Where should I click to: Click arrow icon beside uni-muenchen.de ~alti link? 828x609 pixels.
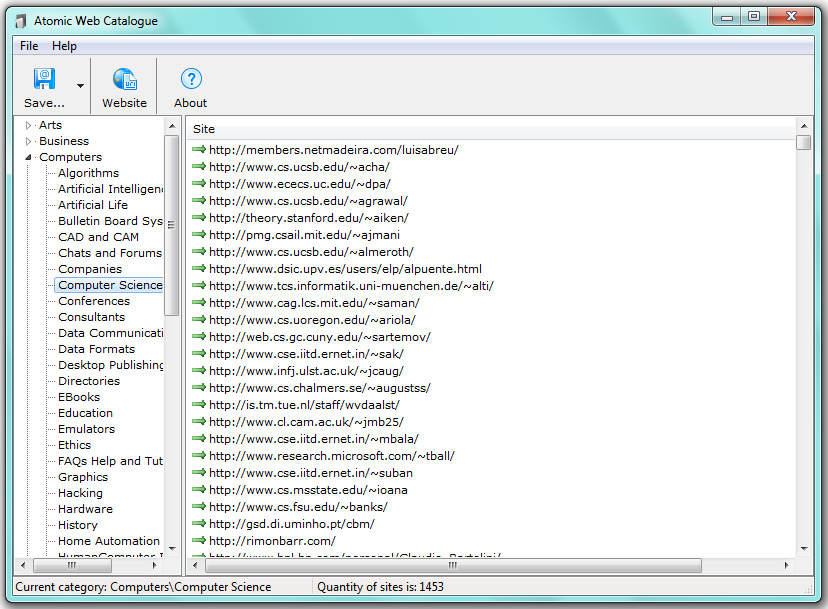coord(199,286)
